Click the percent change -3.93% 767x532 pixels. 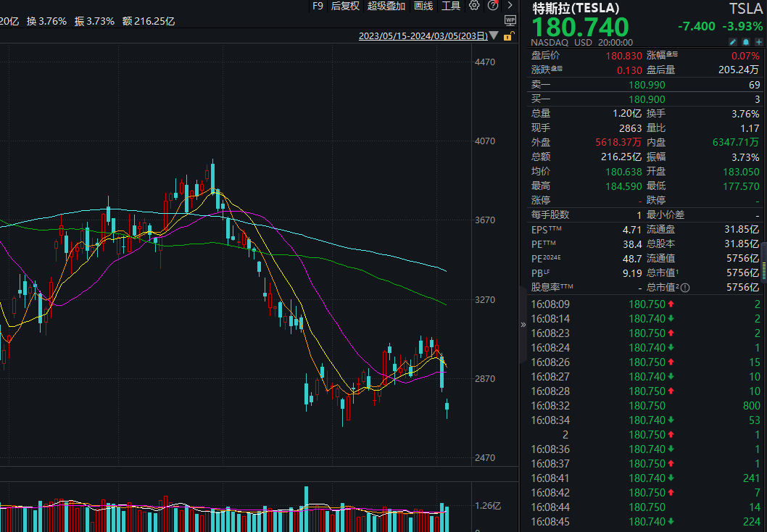pos(741,26)
